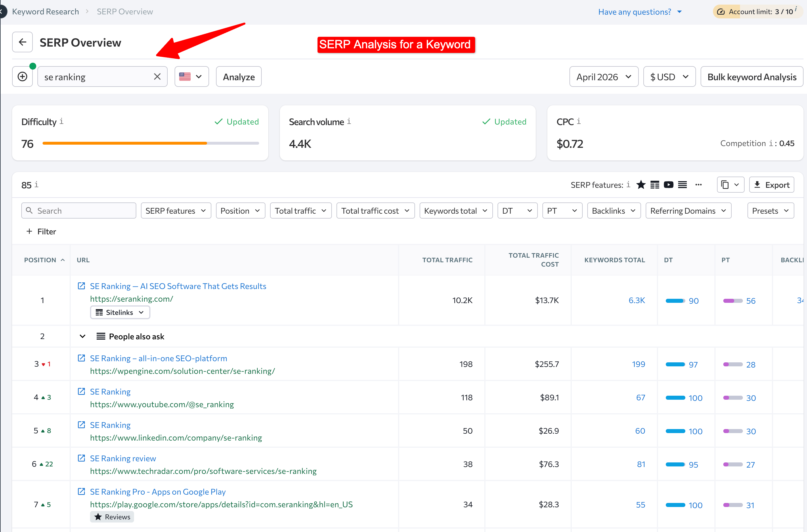Open 'SE Ranking review' link

(123, 458)
